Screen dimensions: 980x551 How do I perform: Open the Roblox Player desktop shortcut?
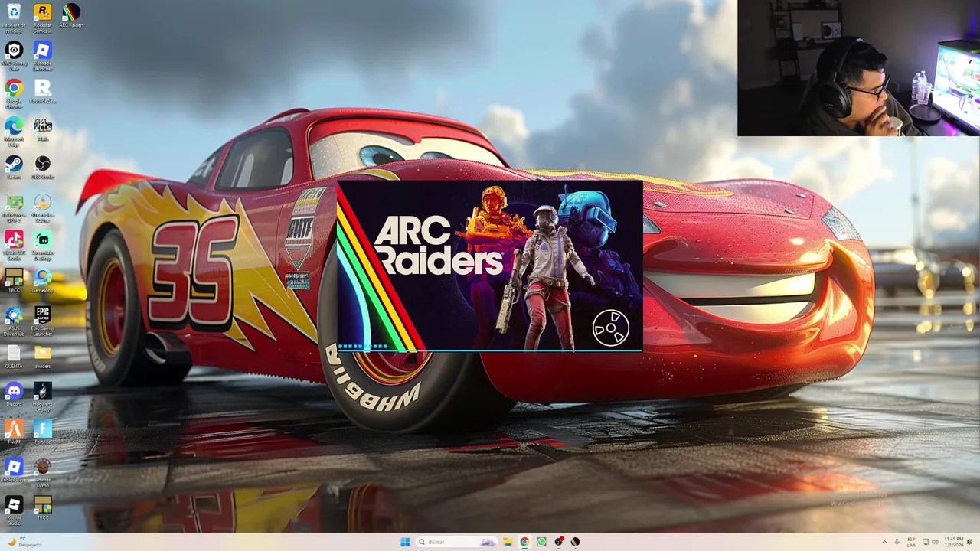tap(14, 471)
